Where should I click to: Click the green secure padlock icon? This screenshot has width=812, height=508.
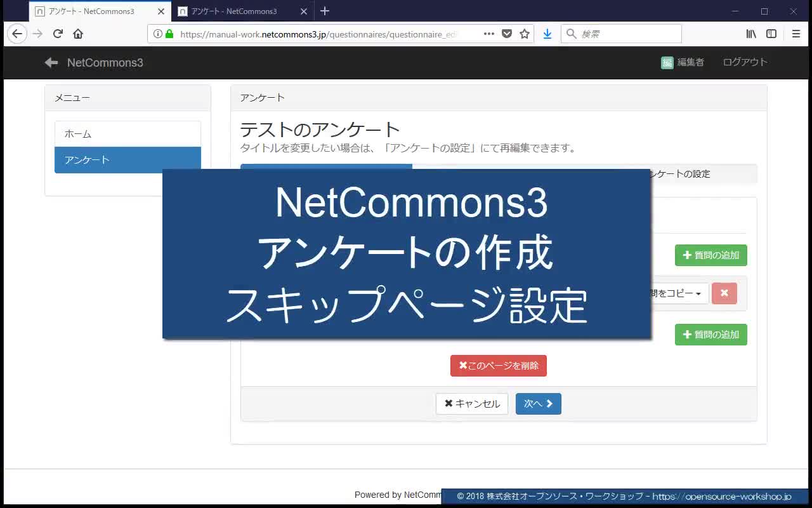coord(169,34)
